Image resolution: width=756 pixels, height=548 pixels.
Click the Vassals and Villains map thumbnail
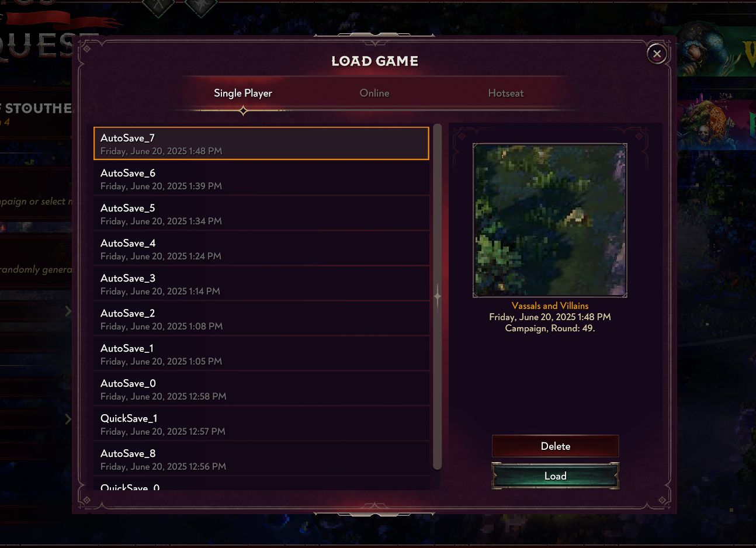pos(550,220)
